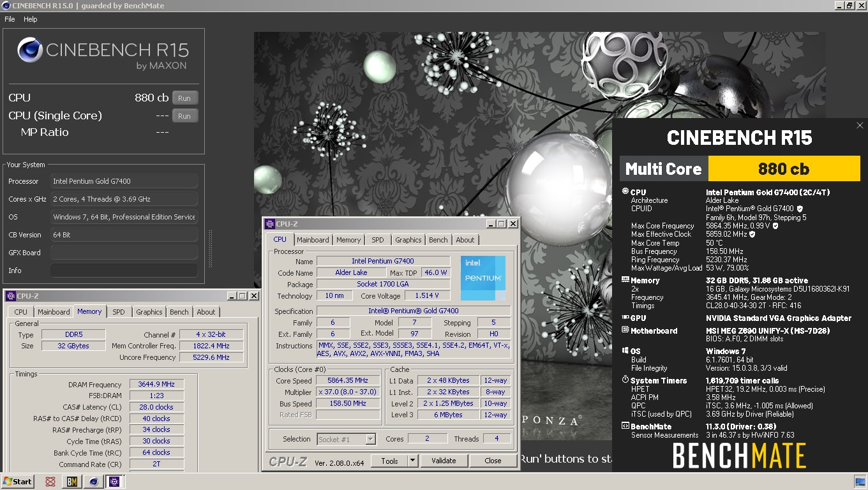Screen dimensions: 868x490
Task: Click the System Timers clock icon
Action: [625, 380]
